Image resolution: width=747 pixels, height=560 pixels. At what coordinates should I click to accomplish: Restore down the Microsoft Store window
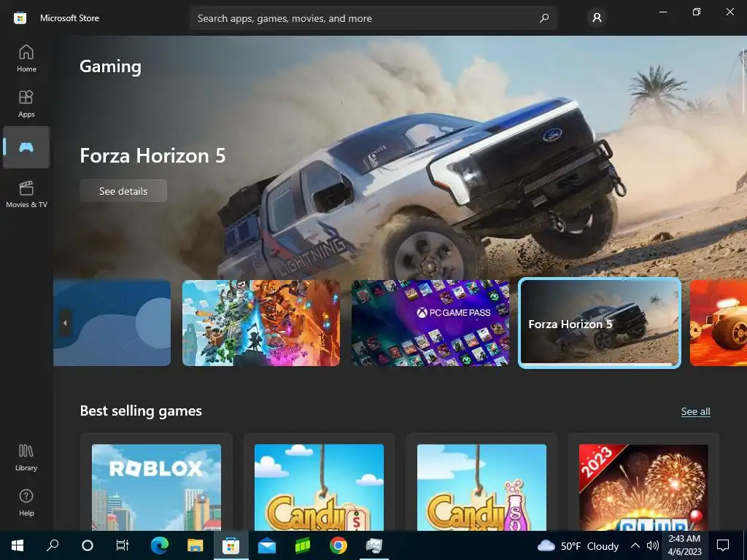coord(697,12)
